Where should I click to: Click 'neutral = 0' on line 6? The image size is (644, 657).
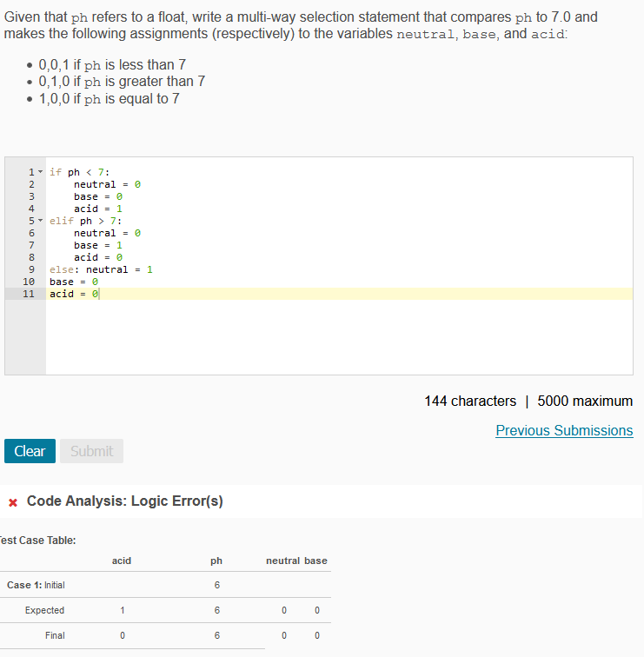tap(107, 233)
